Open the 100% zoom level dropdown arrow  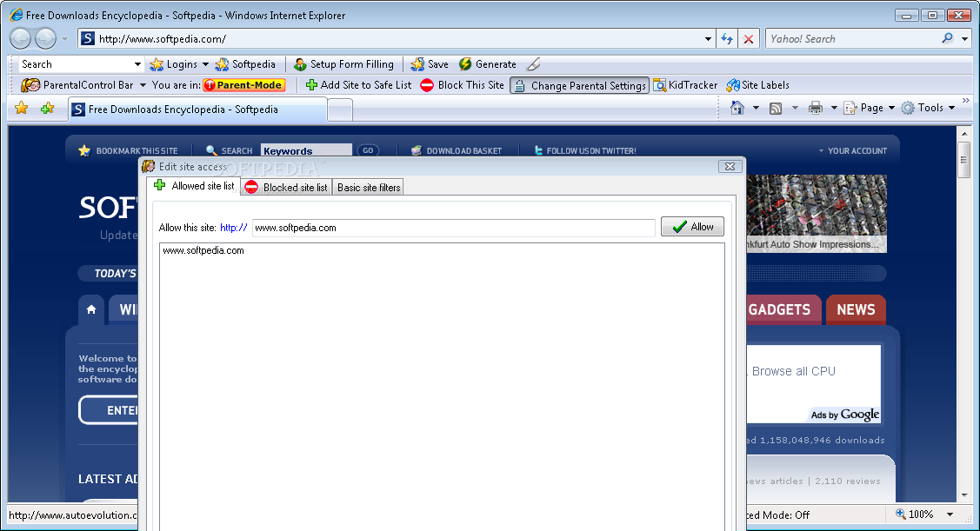[x=950, y=514]
